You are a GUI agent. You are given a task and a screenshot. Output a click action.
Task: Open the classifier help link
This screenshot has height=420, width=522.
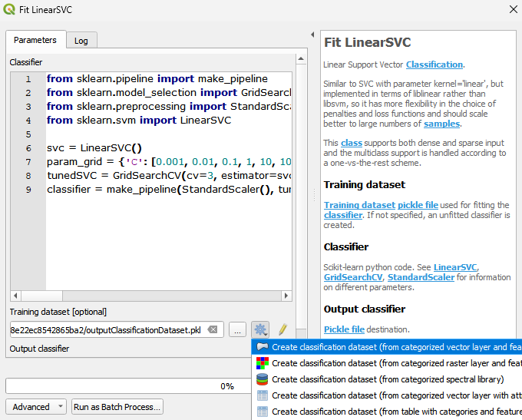343,215
